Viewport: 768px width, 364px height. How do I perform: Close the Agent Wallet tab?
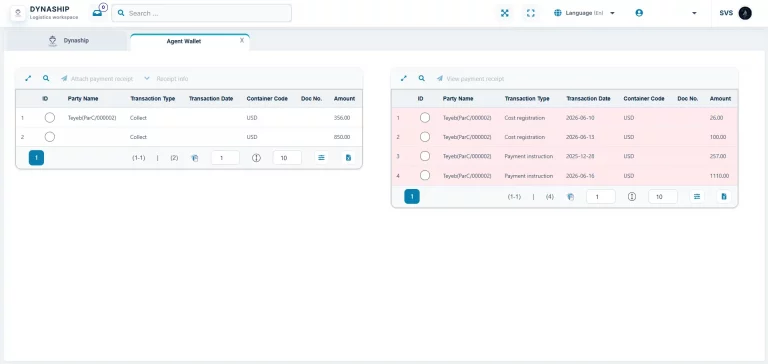[242, 41]
